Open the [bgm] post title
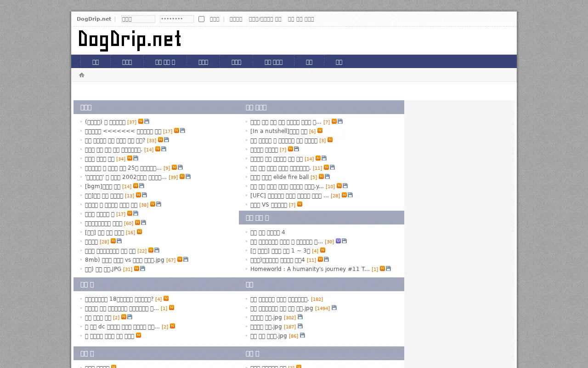 (x=102, y=186)
